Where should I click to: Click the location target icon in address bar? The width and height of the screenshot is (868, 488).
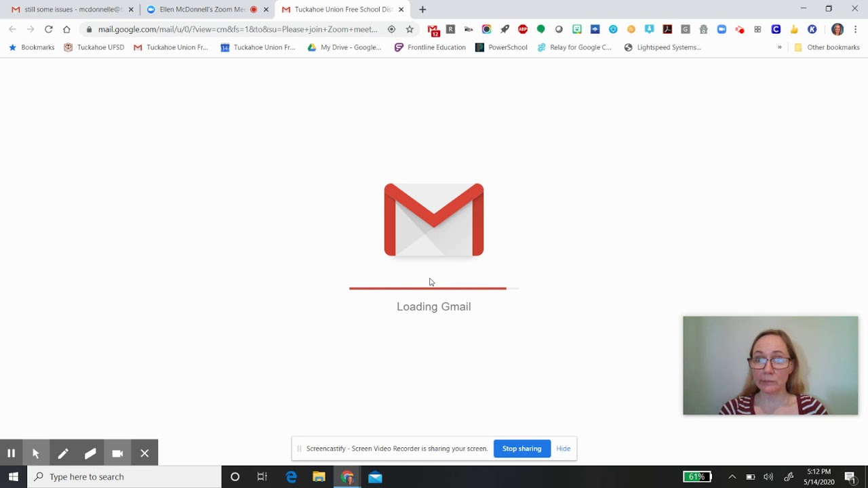click(391, 29)
